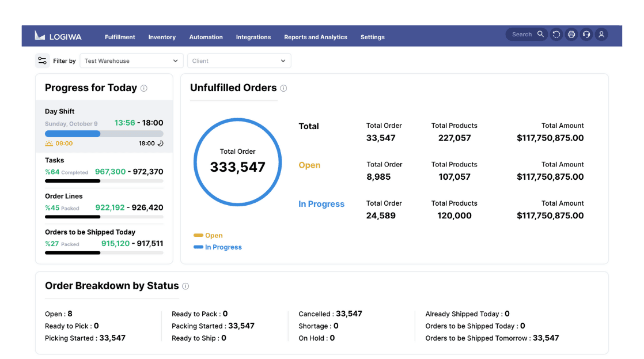Click the Tasks completion progress bar
The image size is (644, 359).
104,181
